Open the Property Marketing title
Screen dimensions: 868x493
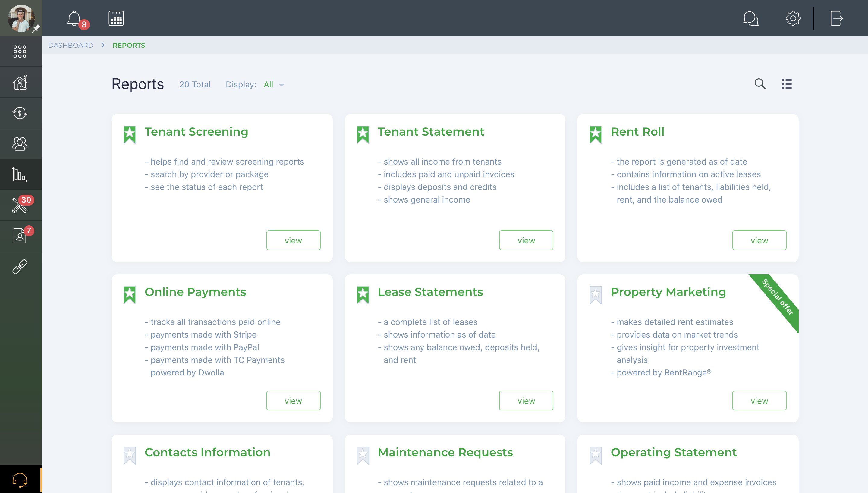668,292
